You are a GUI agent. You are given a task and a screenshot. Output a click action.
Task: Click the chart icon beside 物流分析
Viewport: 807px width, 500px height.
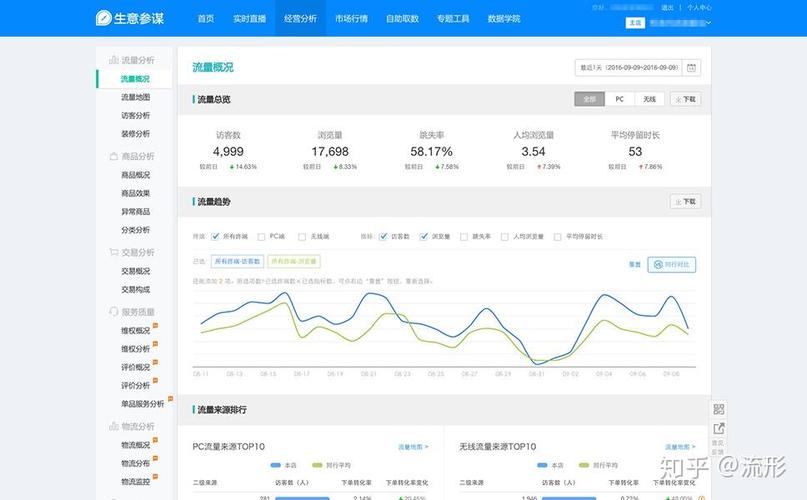pos(114,426)
